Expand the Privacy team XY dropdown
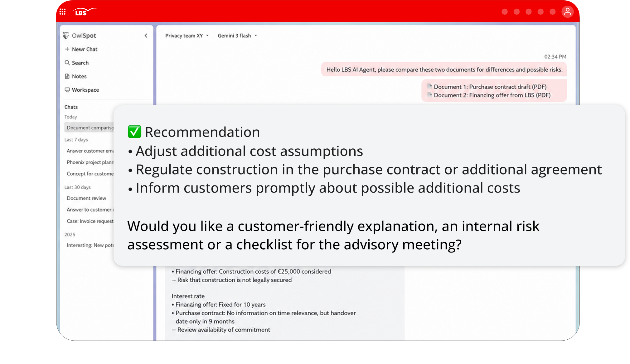Image resolution: width=630 pixels, height=364 pixels. click(187, 36)
